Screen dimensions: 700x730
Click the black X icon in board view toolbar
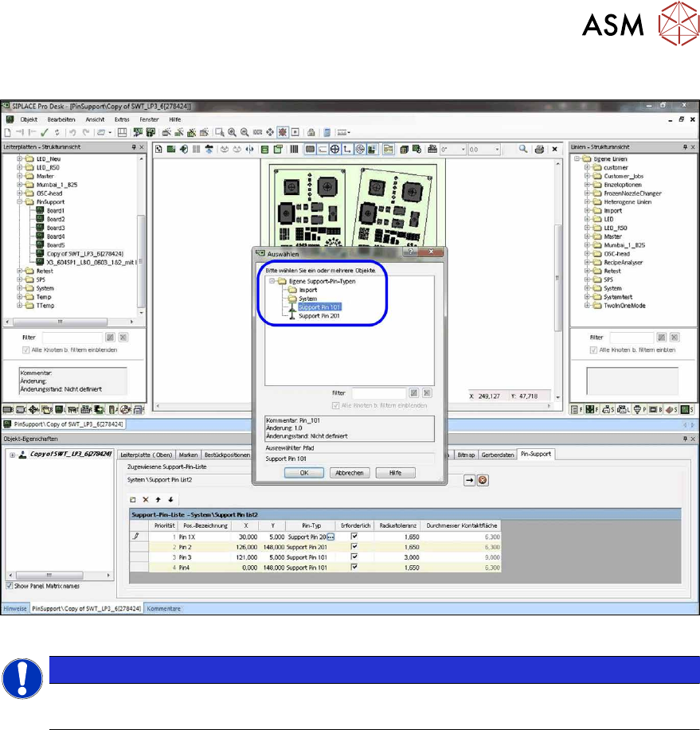point(555,150)
